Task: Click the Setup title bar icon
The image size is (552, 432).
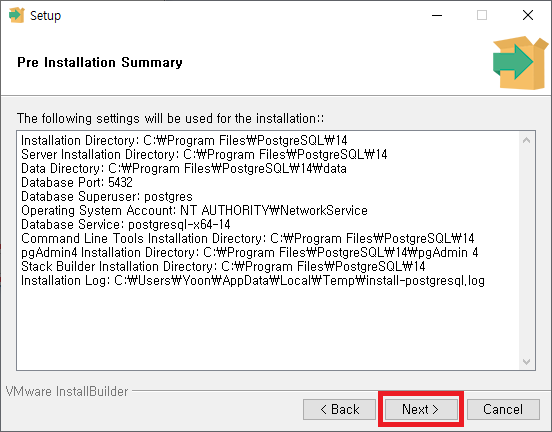Action: pyautogui.click(x=16, y=15)
